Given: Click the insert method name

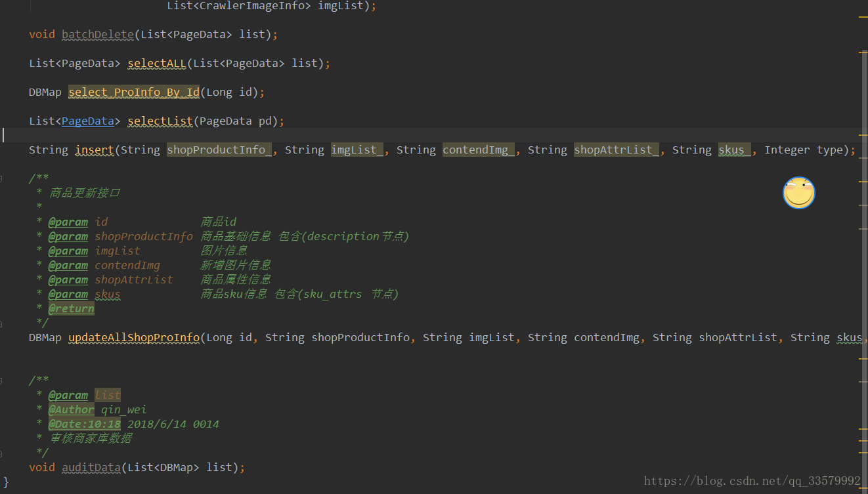Looking at the screenshot, I should (x=95, y=150).
